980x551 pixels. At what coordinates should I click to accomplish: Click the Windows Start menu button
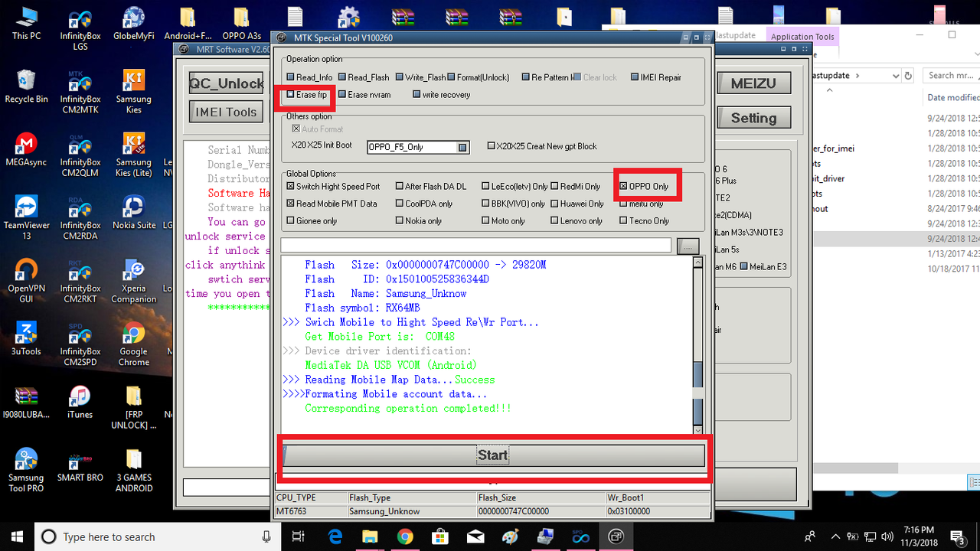click(x=17, y=536)
